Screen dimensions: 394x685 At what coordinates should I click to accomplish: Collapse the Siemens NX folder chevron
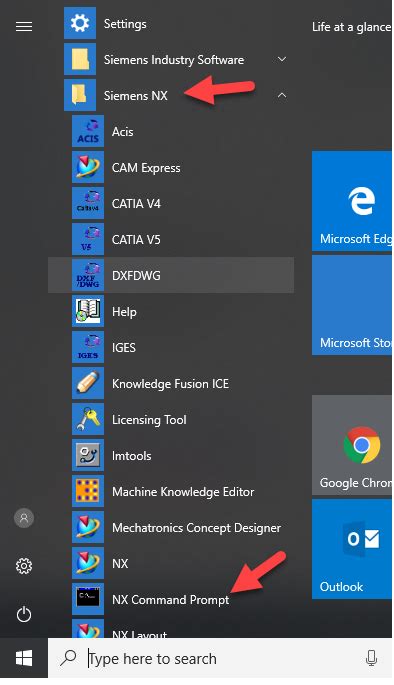[282, 95]
